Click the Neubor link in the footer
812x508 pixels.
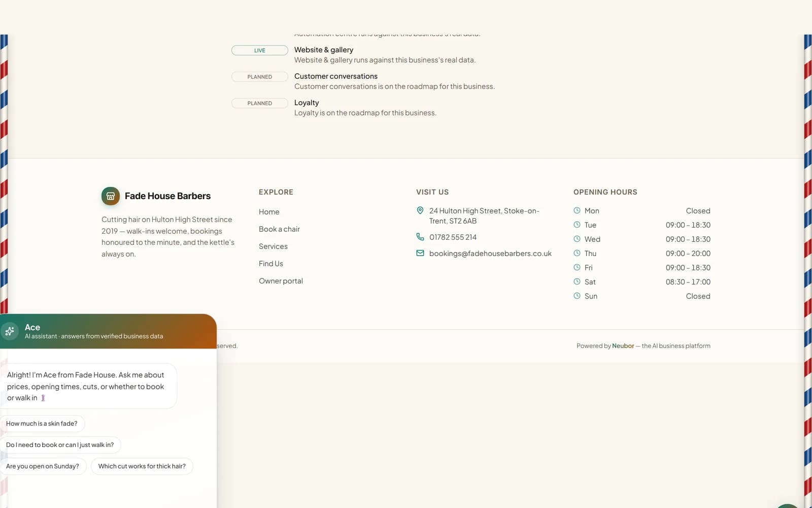click(623, 346)
